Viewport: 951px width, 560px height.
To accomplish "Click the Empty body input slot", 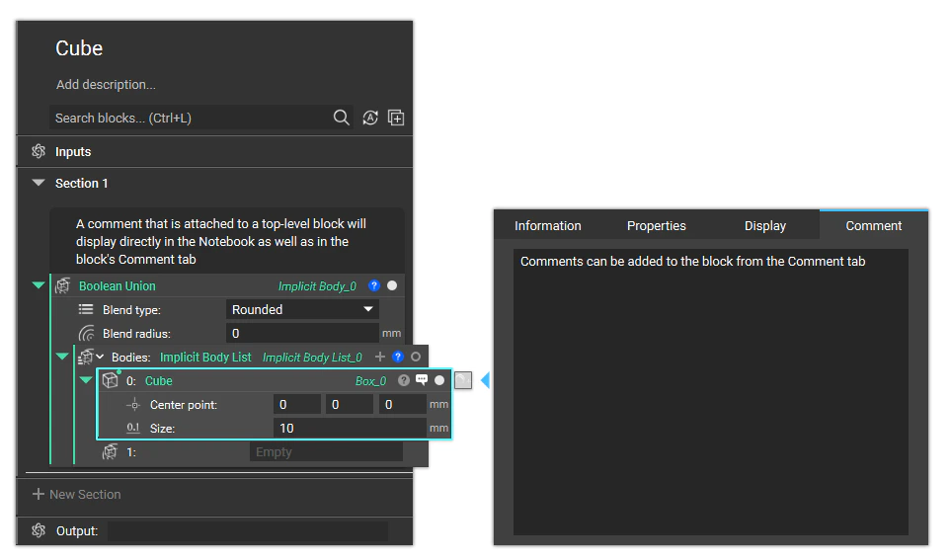I will [326, 452].
